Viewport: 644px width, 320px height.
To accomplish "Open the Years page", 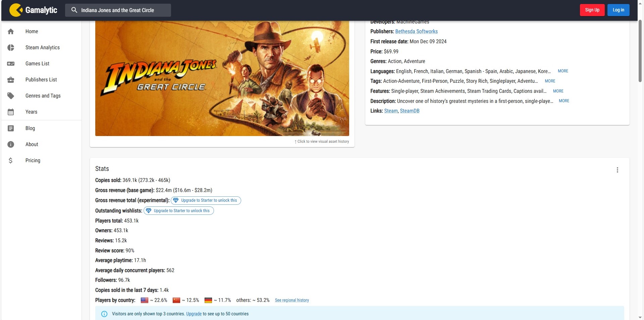I will pos(42,112).
